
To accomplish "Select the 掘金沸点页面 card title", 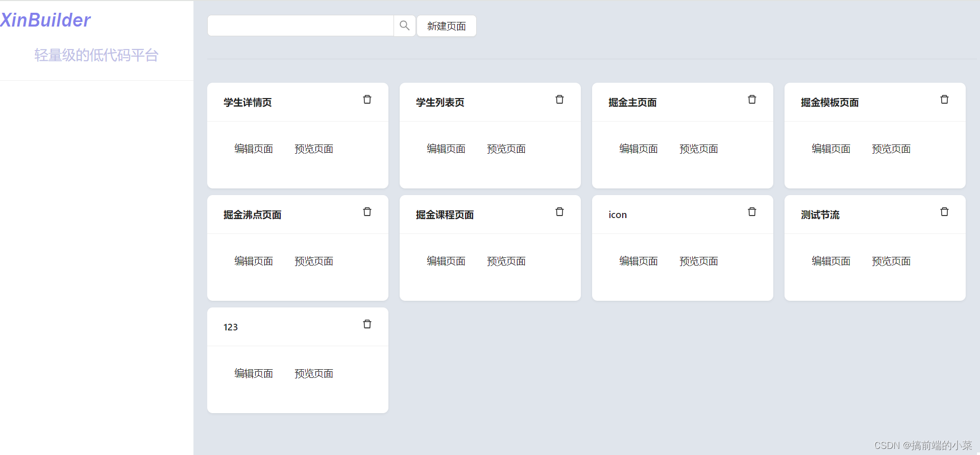I will pyautogui.click(x=253, y=214).
